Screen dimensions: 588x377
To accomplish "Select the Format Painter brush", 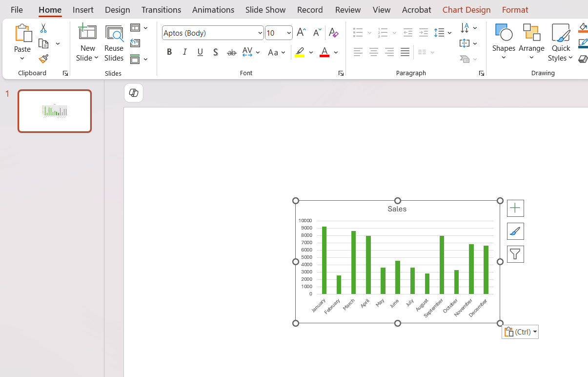I will click(43, 59).
